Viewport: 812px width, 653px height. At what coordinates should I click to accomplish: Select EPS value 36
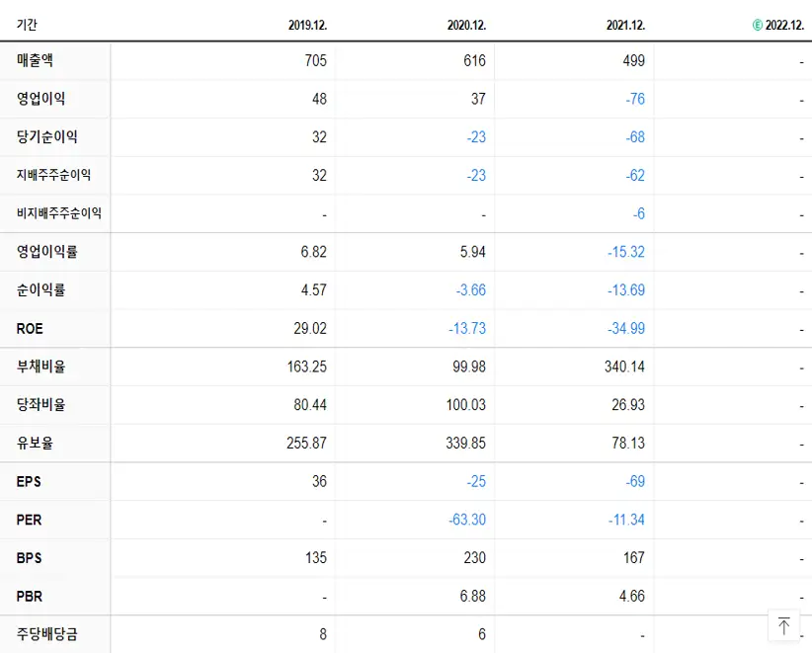point(319,481)
